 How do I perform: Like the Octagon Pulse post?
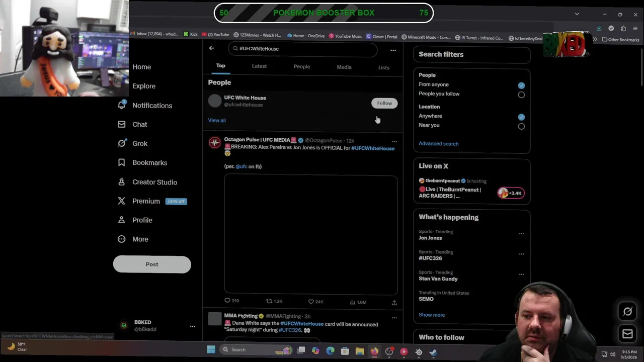point(315,302)
